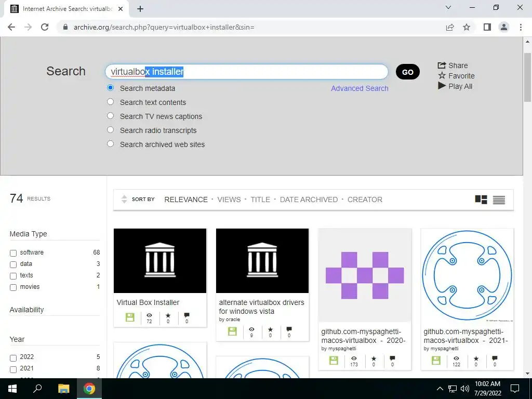Show hidden system tray icons
This screenshot has height=399, width=532.
(440, 389)
